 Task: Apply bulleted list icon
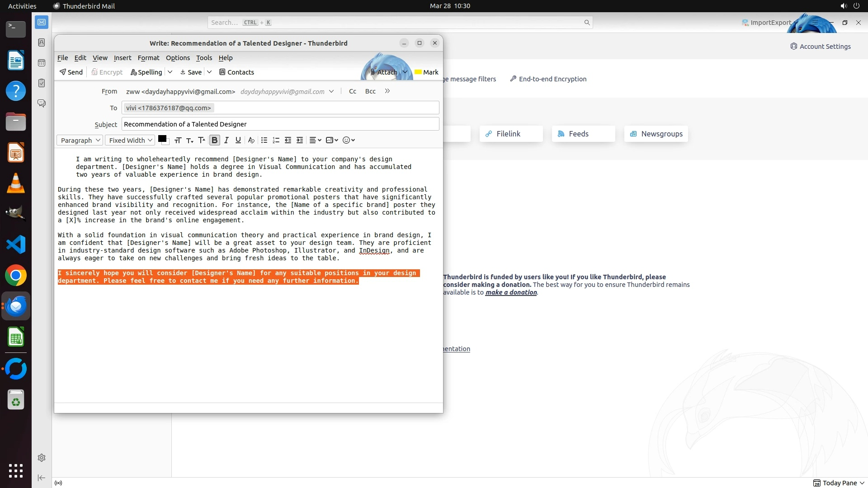point(264,140)
